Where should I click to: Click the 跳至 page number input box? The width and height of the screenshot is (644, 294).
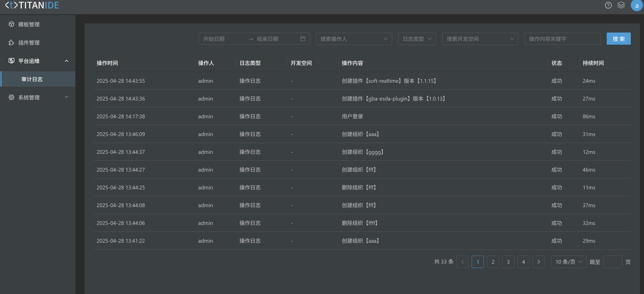612,262
